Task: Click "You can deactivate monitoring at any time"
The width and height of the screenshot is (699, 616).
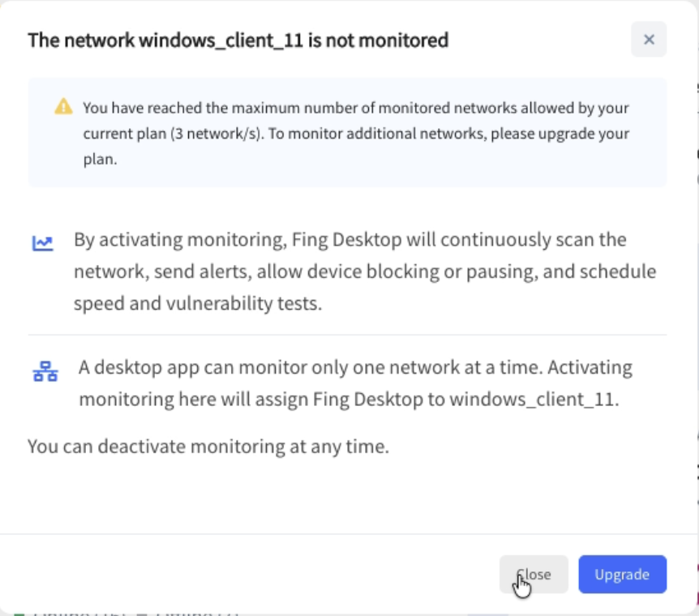Action: click(208, 446)
